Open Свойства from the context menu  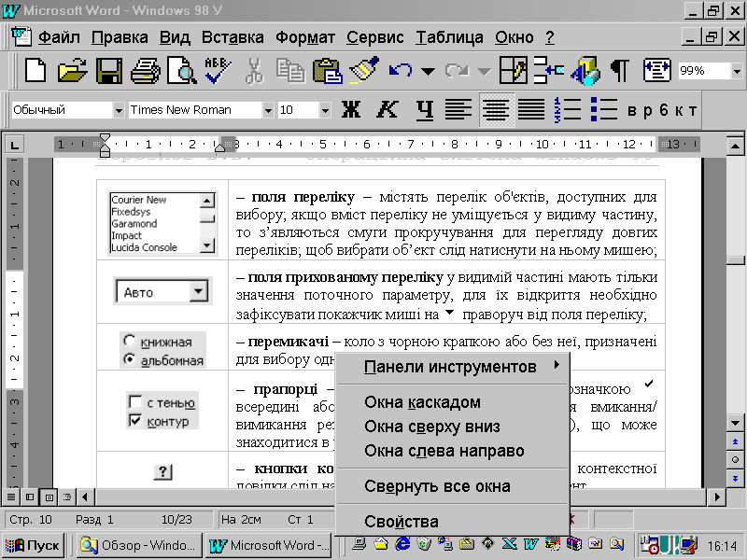click(x=453, y=522)
